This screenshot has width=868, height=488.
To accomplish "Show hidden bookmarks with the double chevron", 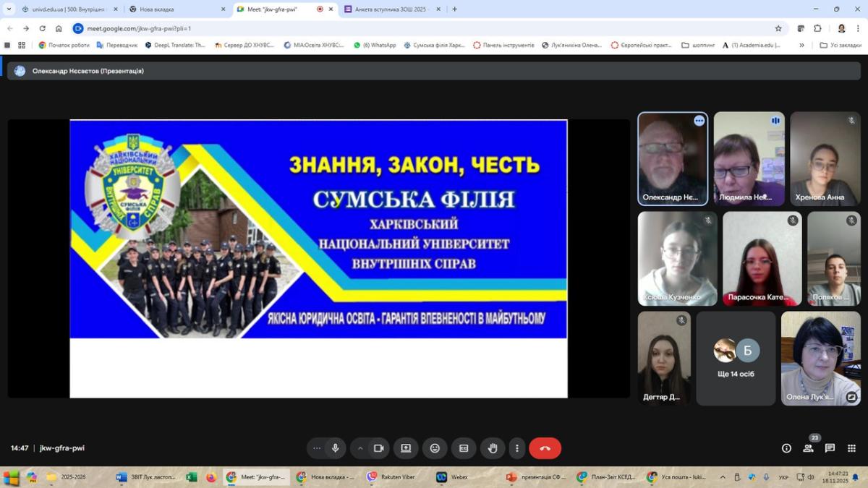I will click(x=801, y=45).
